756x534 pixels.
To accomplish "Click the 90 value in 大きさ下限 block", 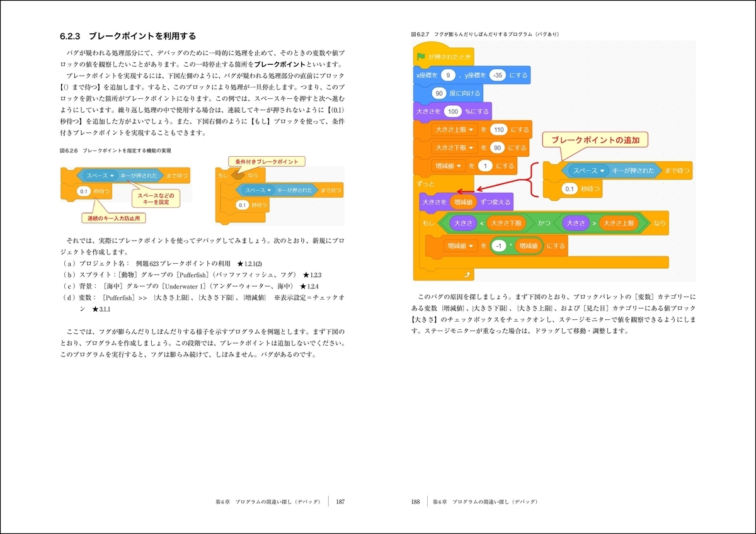I will 498,148.
